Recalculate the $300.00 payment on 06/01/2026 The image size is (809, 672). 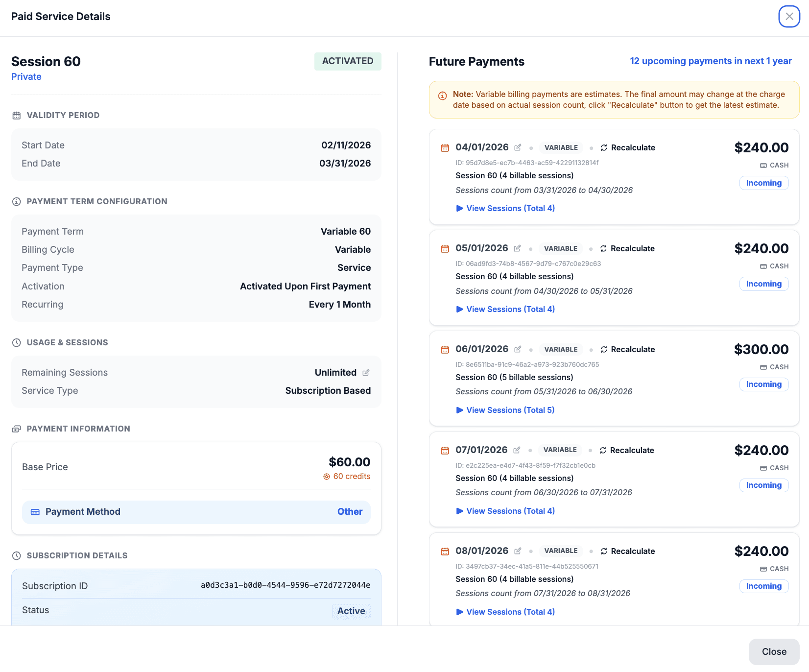[628, 349]
